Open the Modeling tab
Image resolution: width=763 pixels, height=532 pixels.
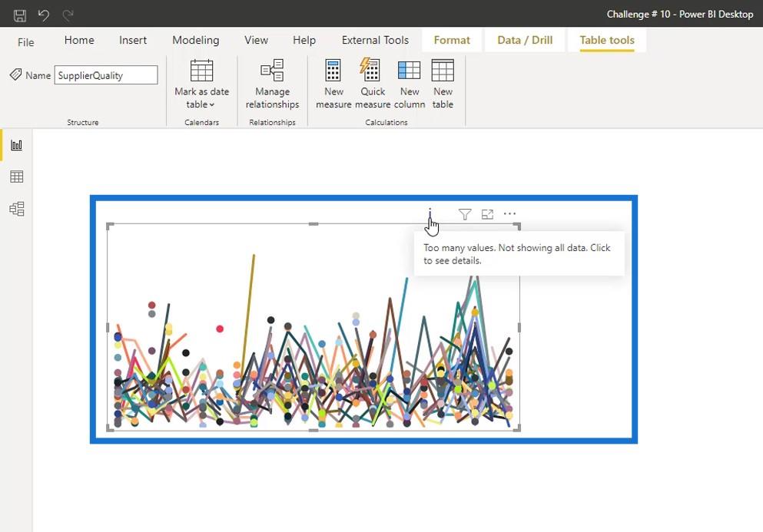(196, 41)
